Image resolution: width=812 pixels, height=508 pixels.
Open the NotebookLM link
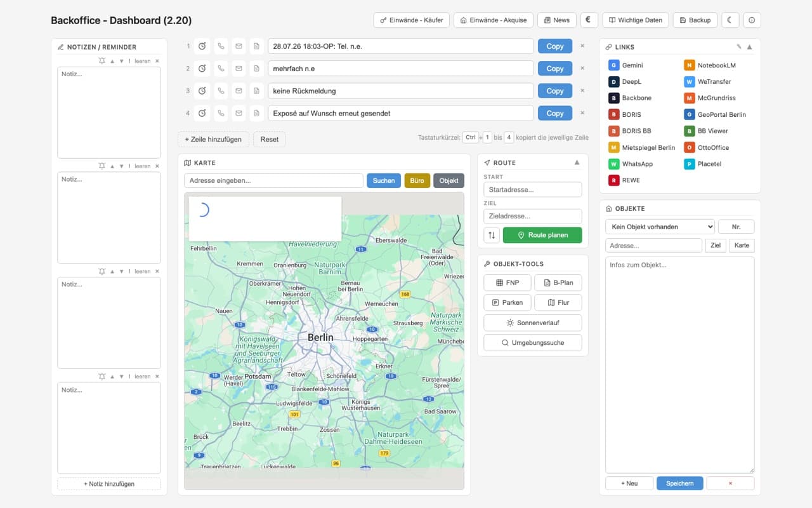point(710,65)
